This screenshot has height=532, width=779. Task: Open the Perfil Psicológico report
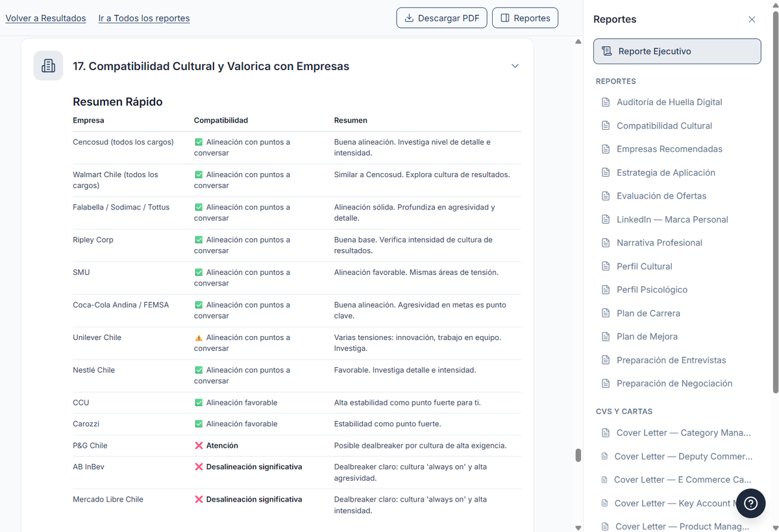click(652, 290)
